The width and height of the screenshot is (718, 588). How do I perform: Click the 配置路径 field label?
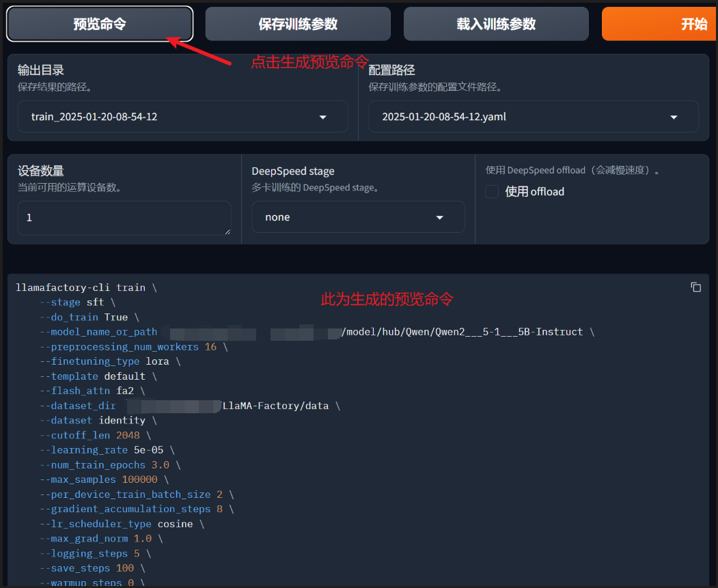391,70
